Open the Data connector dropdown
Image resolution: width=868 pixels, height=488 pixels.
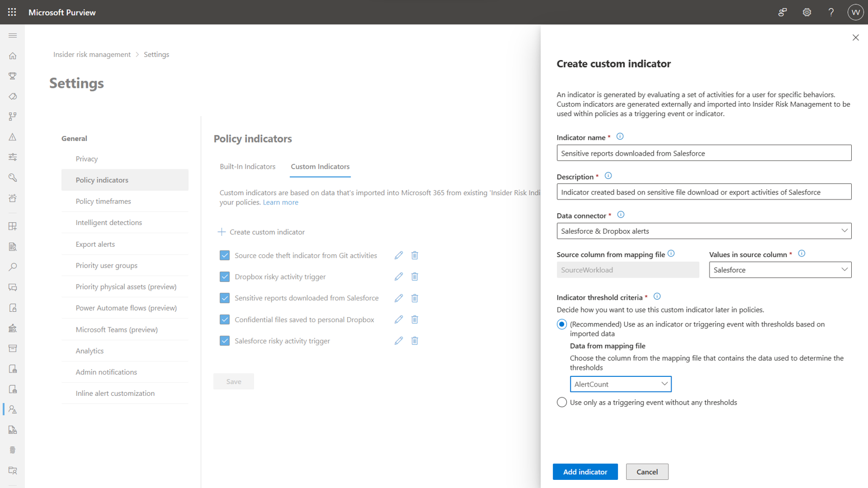coord(704,231)
